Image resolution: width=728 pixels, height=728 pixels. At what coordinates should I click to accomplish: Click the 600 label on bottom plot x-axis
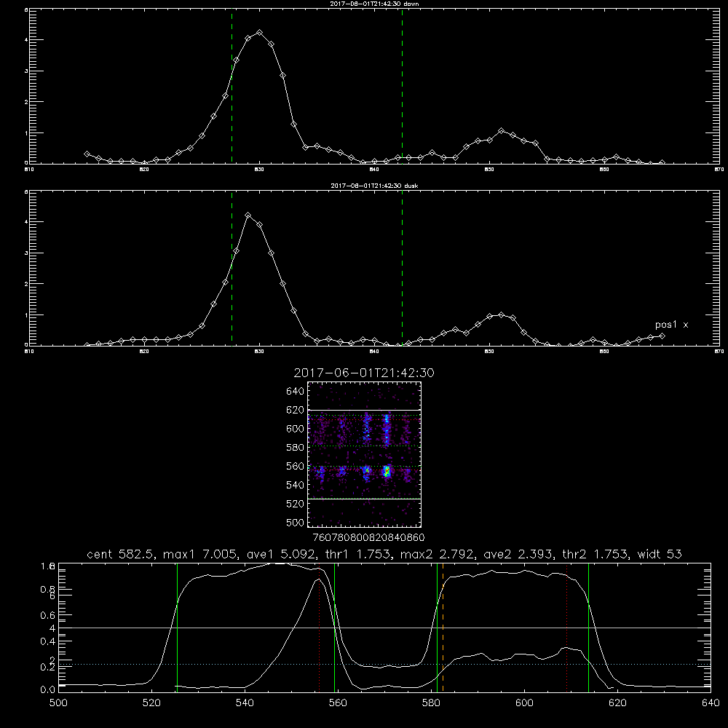pos(524,703)
